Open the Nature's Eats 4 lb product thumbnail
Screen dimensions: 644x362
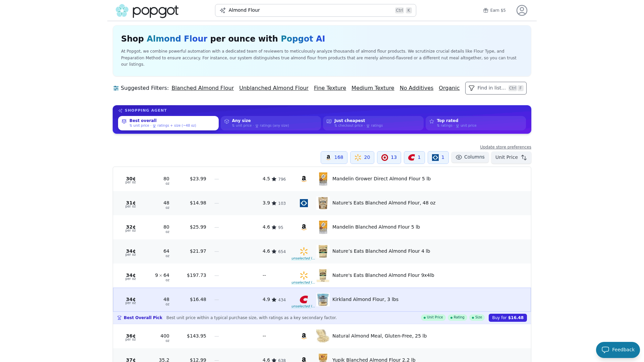[323, 251]
